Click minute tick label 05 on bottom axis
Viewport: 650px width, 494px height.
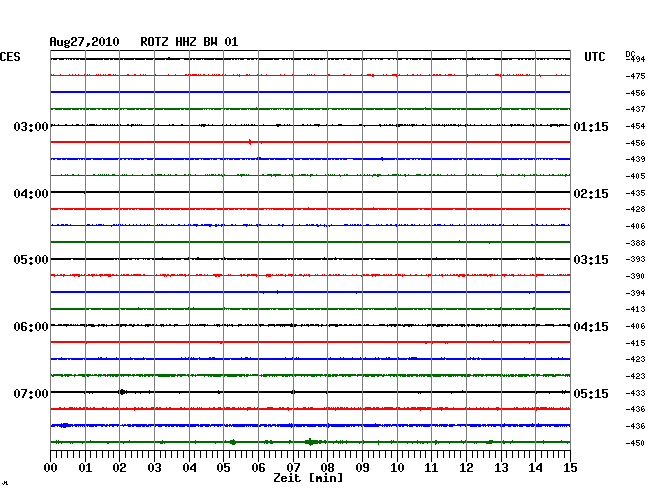[x=223, y=468]
